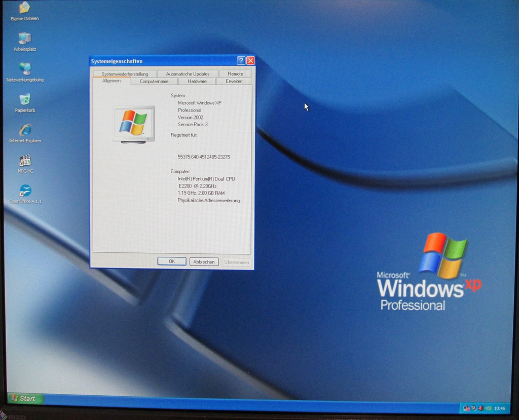The width and height of the screenshot is (519, 420).
Task: Open the Netzwerkumgebung desktop icon
Action: 24,69
